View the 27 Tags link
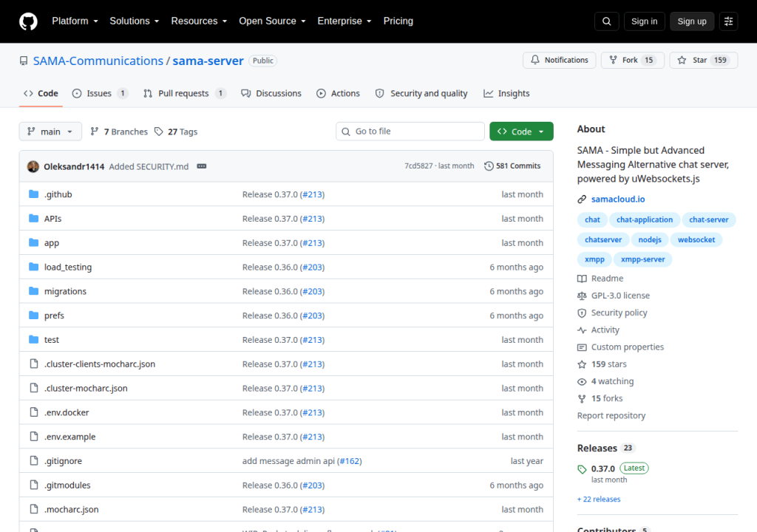Screen dimensions: 757x532 pos(176,132)
